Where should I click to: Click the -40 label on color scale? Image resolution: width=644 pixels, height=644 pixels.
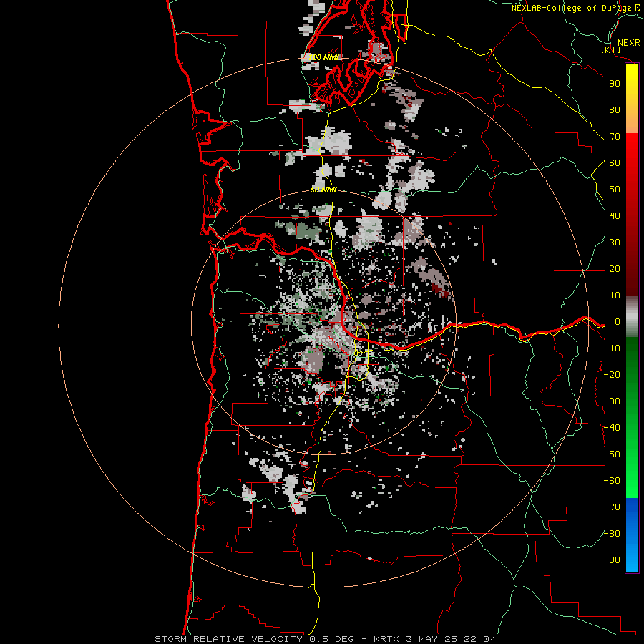tap(612, 428)
